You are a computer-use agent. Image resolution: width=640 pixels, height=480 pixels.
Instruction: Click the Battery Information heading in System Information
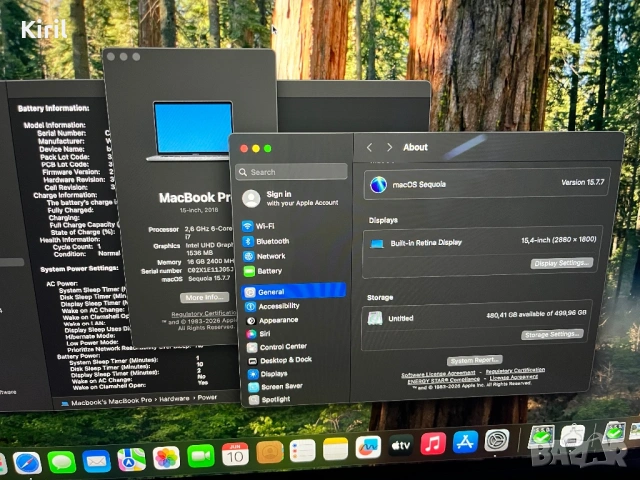[53, 108]
